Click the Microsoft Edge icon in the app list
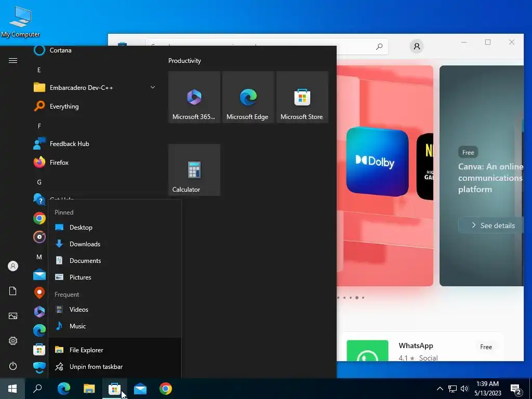This screenshot has height=399, width=532. [39, 330]
